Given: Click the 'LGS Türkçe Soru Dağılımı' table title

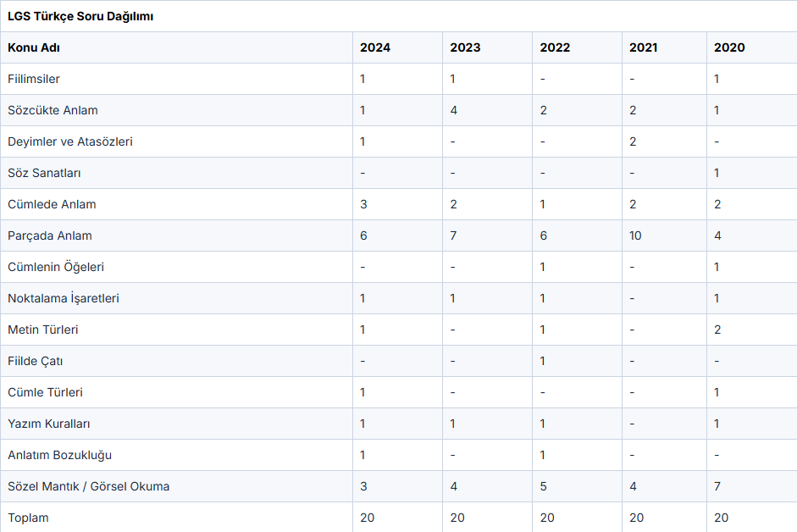Looking at the screenshot, I should click(x=80, y=16).
